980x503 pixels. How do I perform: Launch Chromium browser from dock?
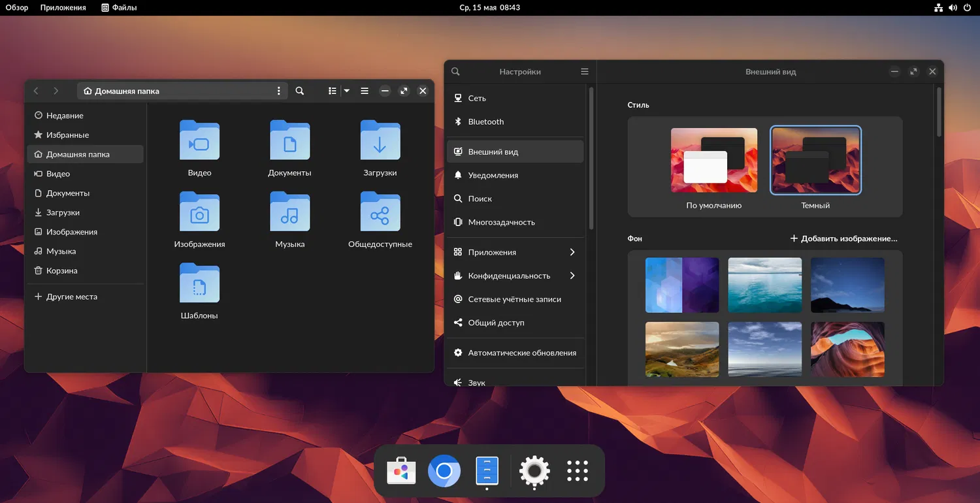point(444,470)
